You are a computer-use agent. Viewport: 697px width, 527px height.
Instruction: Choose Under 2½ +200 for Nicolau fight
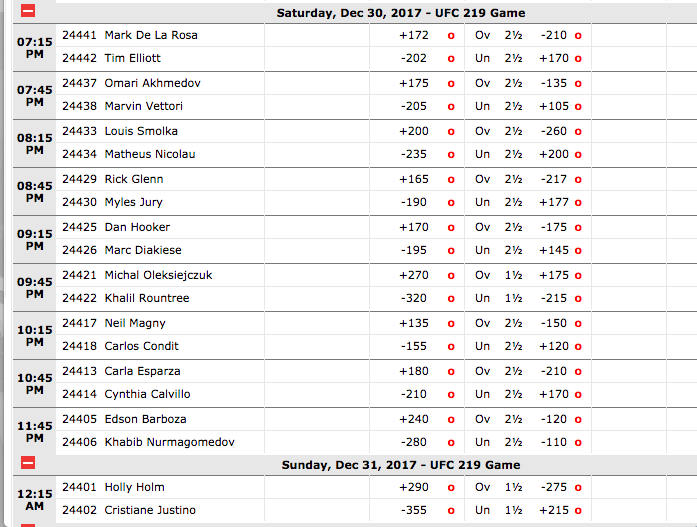click(x=578, y=155)
